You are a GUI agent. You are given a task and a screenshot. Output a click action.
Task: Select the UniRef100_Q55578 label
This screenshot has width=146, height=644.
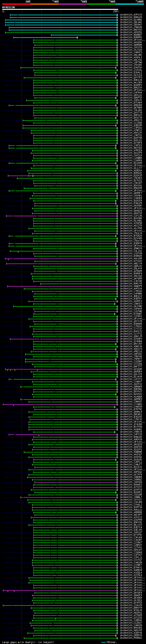click(x=131, y=635)
